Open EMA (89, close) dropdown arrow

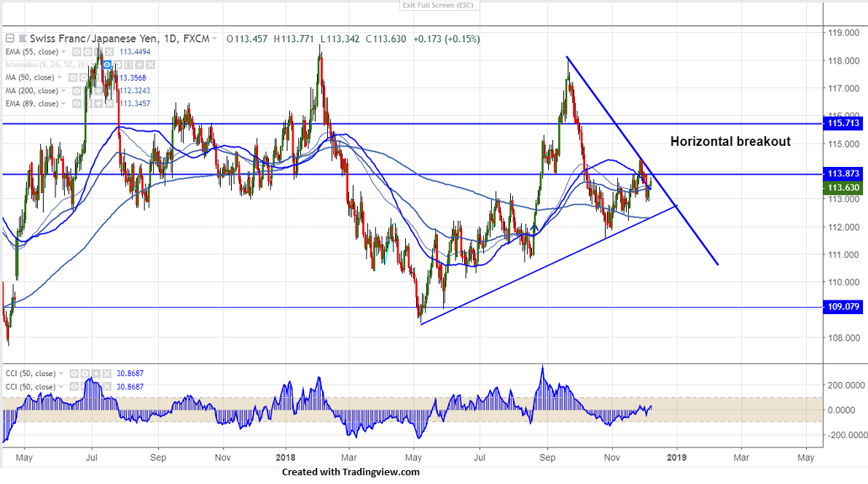[x=63, y=104]
